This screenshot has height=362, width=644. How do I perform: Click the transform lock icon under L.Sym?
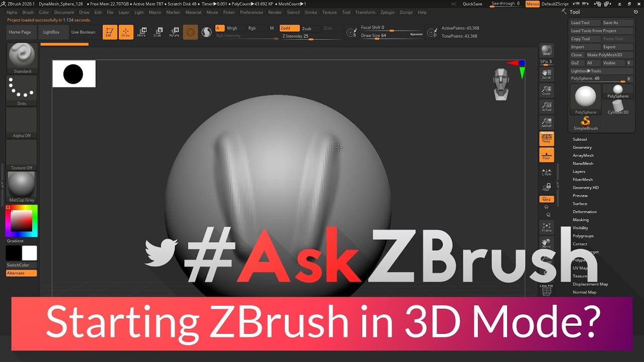[x=546, y=187]
